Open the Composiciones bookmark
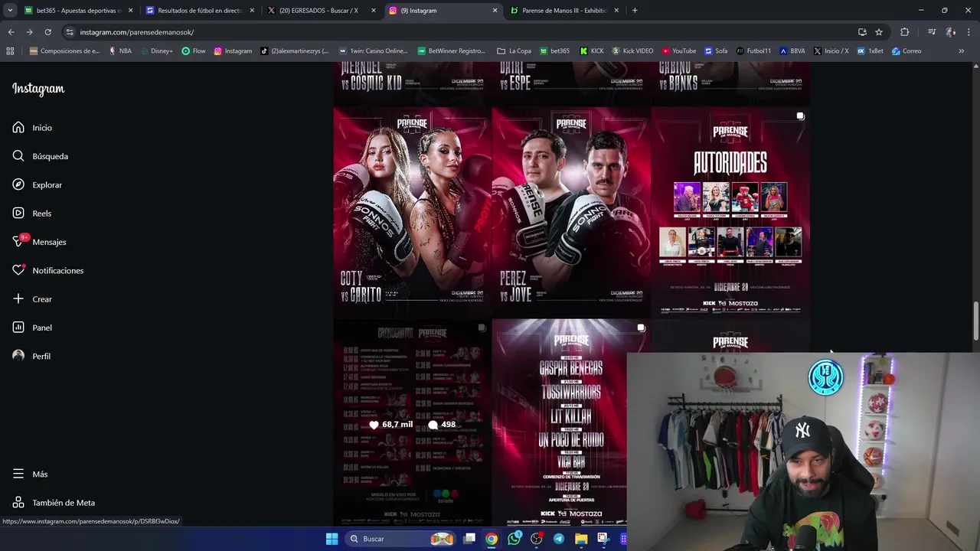The width and height of the screenshot is (980, 551). [x=64, y=51]
